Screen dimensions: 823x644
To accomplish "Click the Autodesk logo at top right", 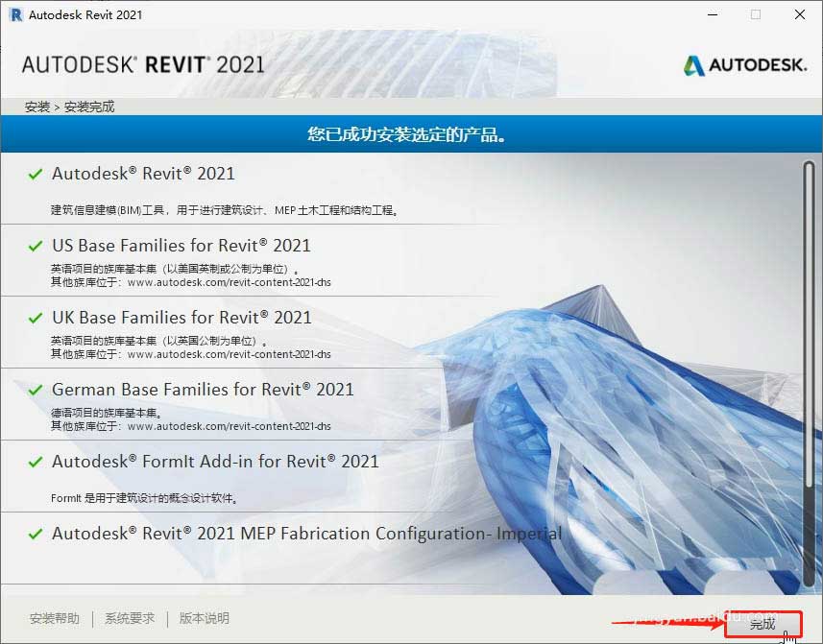I will (x=745, y=65).
